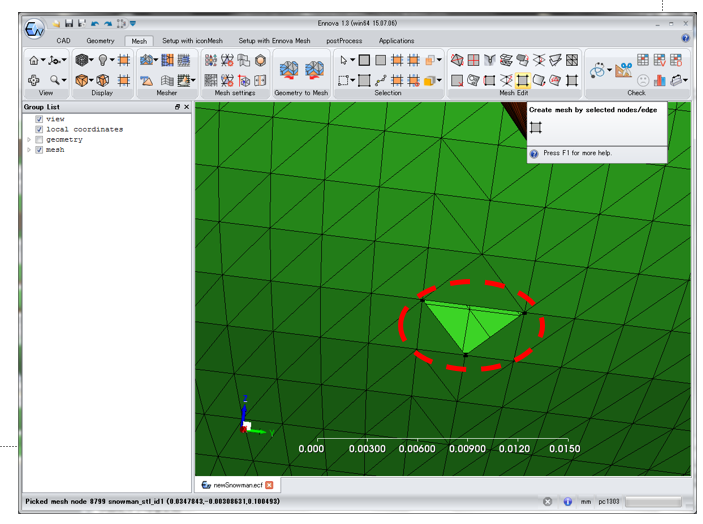Image resolution: width=703 pixels, height=524 pixels.
Task: Click the Ennova application logo button
Action: click(x=34, y=29)
